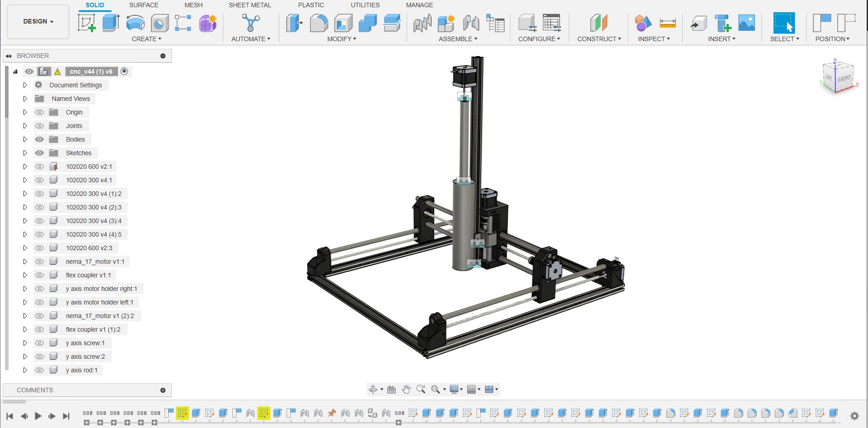Click the Insert Canvas image icon
This screenshot has width=868, height=428.
point(746,23)
